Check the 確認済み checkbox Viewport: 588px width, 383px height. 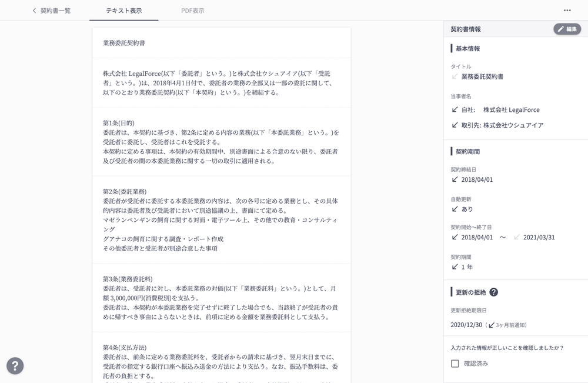tap(455, 364)
